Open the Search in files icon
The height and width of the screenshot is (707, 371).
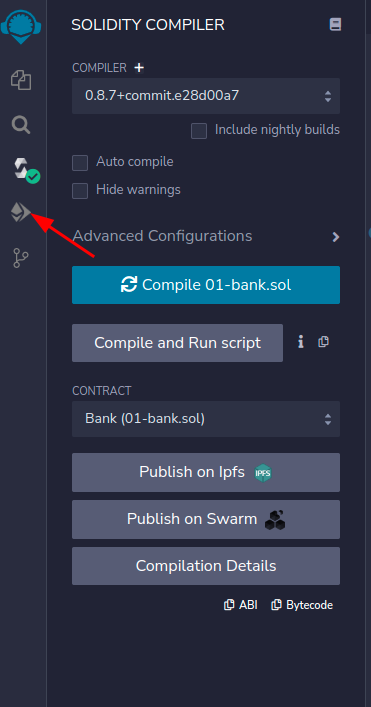(21, 124)
